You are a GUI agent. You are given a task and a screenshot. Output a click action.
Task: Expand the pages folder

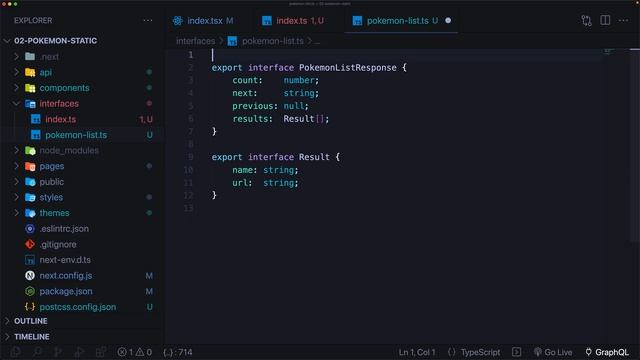[17, 166]
